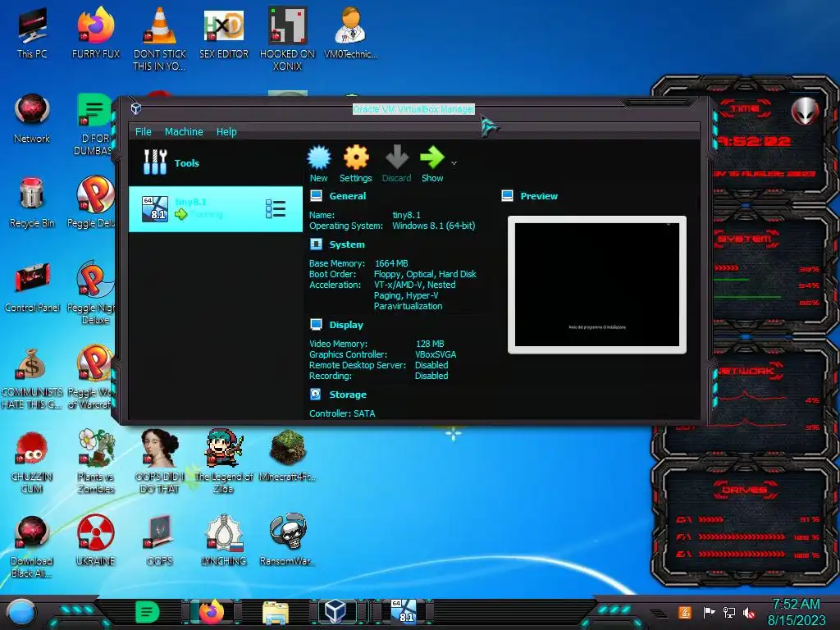This screenshot has height=630, width=840.
Task: Click the speaker volume tray icon
Action: 748,612
